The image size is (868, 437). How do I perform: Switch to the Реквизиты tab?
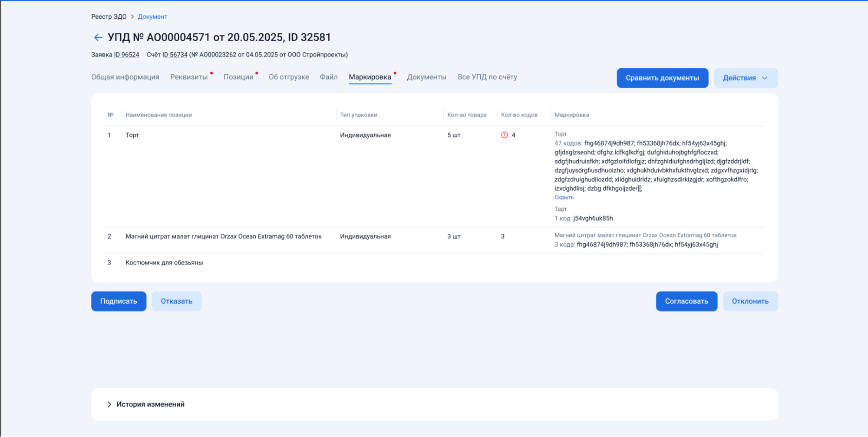(x=189, y=77)
